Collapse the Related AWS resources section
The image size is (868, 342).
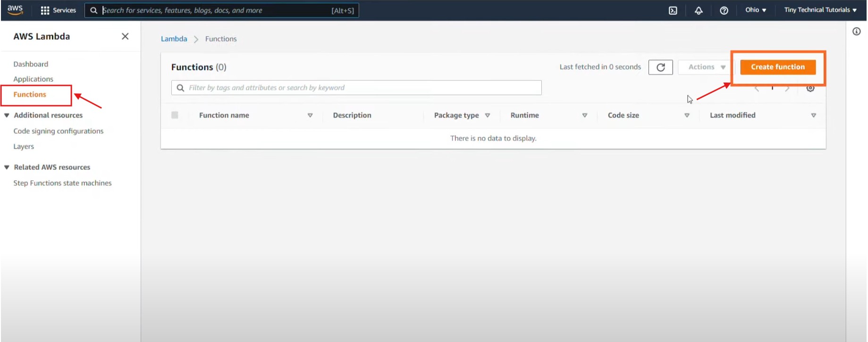7,167
